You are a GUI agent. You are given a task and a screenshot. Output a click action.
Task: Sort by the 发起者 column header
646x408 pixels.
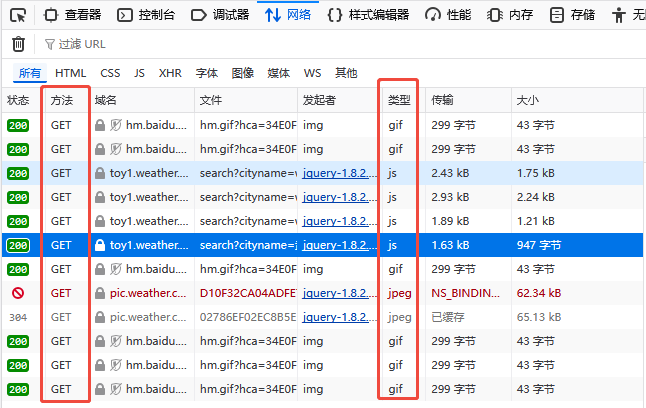(x=319, y=100)
